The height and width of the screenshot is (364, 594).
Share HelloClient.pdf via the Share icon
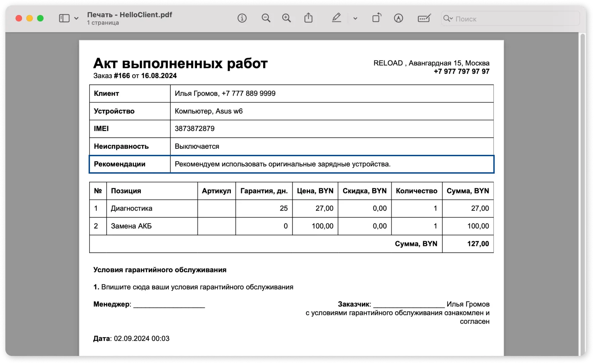309,18
